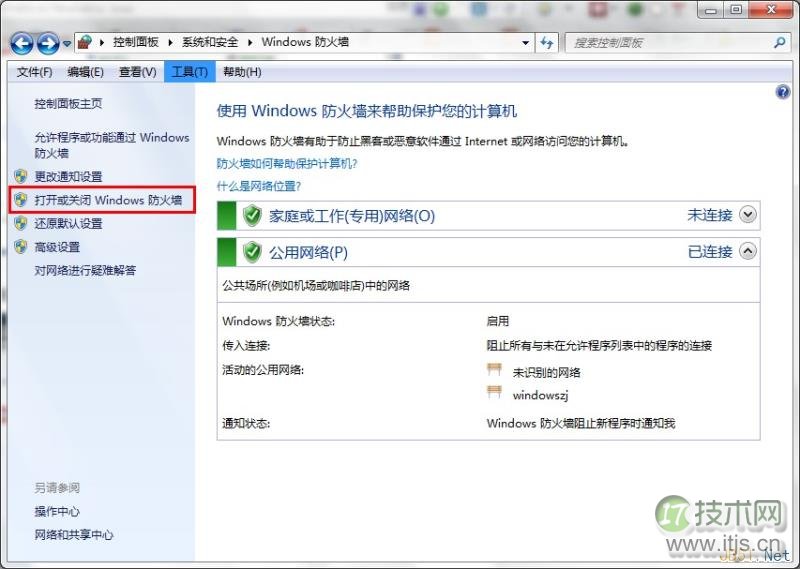The height and width of the screenshot is (569, 800).
Task: Select 系统和安全 breadcrumb
Action: pyautogui.click(x=210, y=42)
